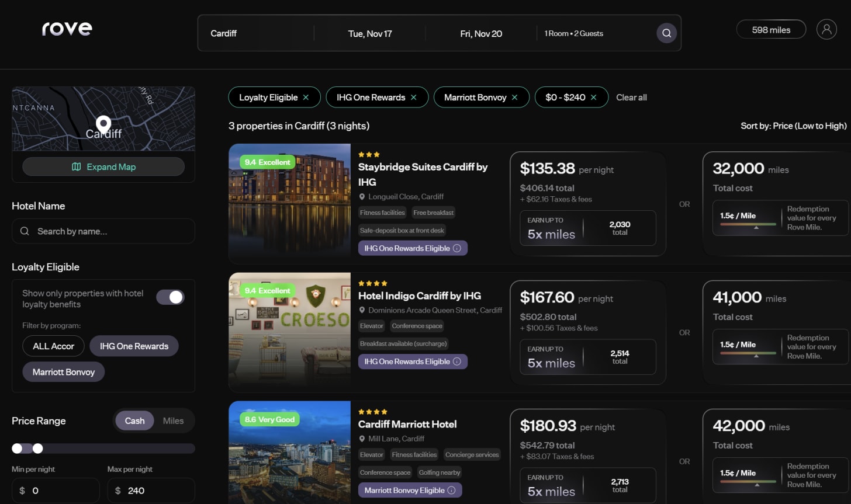The height and width of the screenshot is (504, 851).
Task: Deselect Marriott Bonvoy program in sidebar
Action: (x=64, y=372)
